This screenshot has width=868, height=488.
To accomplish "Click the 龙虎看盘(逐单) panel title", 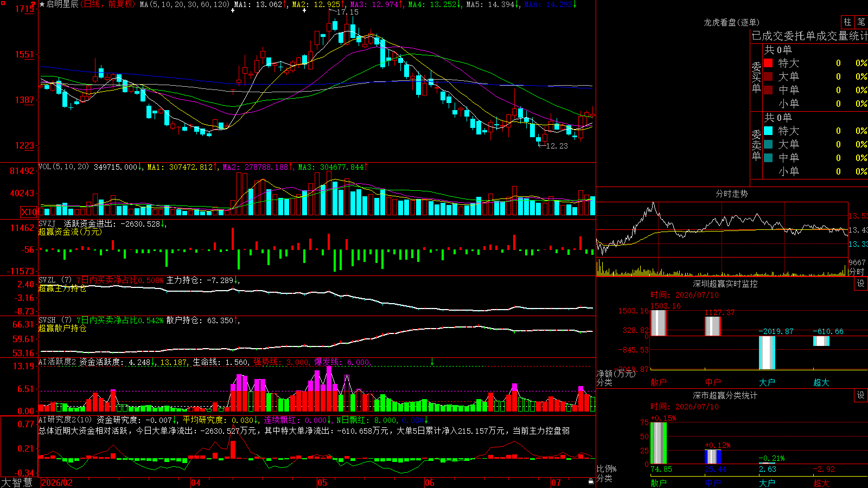I will [x=731, y=22].
